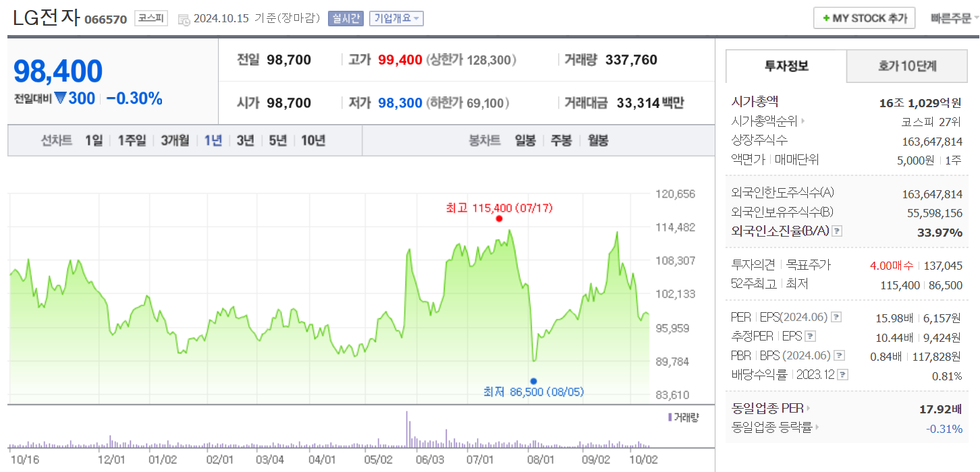Click the arrow after 시가총액순위
980x472 pixels.
click(802, 122)
